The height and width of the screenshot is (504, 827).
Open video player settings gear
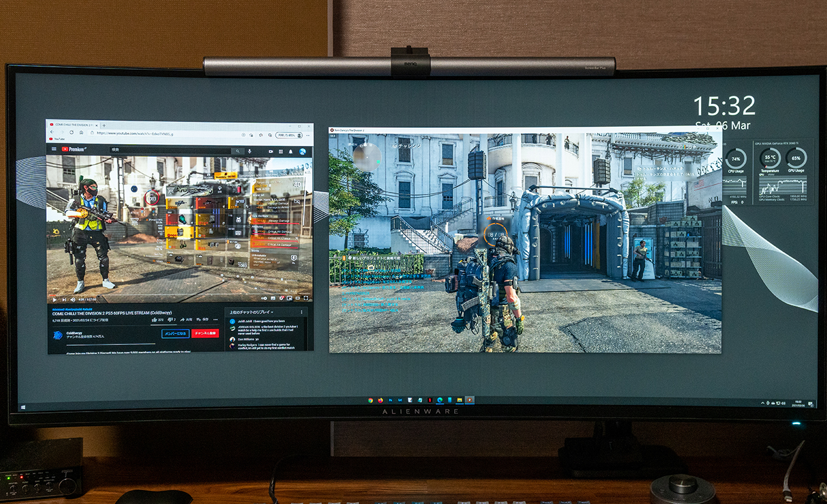[282, 299]
